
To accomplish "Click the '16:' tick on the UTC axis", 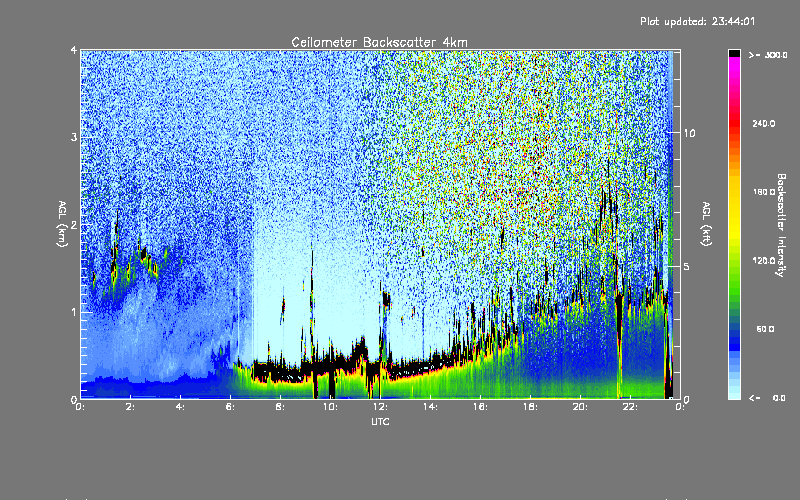I will point(480,407).
